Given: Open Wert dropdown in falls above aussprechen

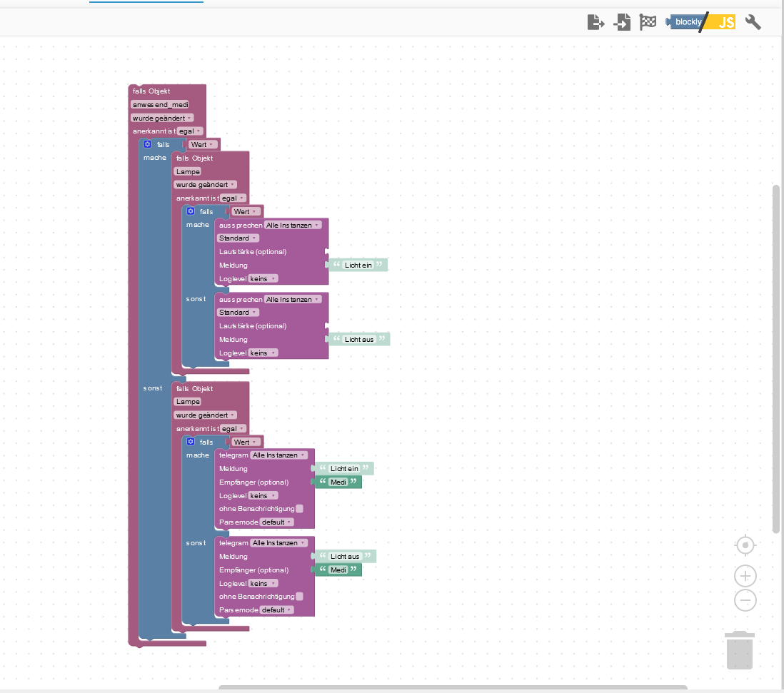Looking at the screenshot, I should [246, 212].
